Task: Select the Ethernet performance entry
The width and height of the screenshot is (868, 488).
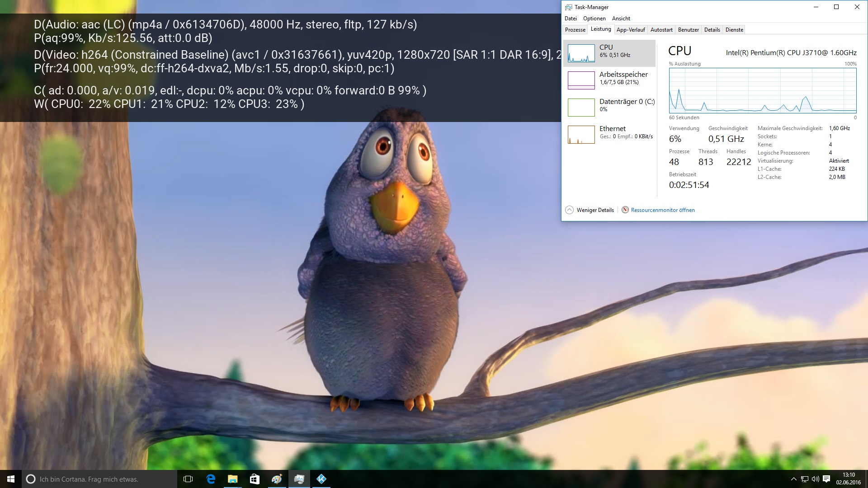Action: (x=609, y=135)
